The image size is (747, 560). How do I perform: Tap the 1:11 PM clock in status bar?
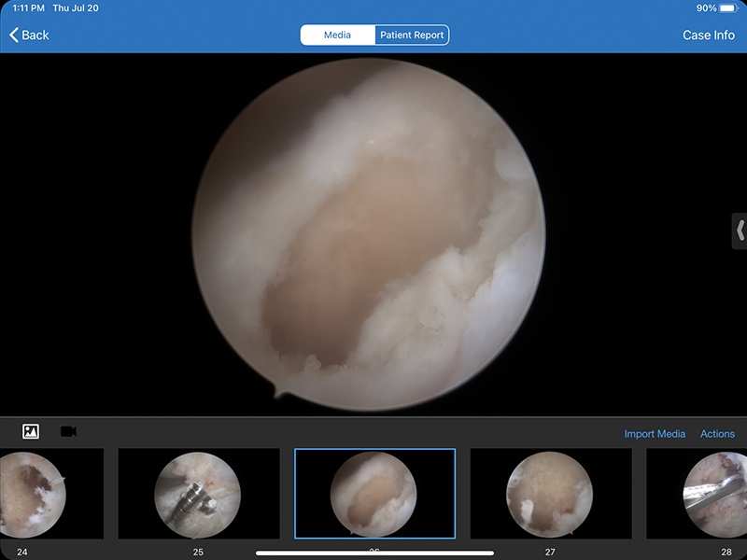point(28,8)
